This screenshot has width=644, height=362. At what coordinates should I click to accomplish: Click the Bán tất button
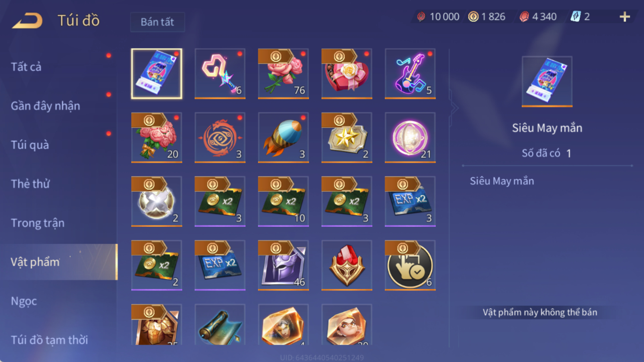[x=157, y=22]
